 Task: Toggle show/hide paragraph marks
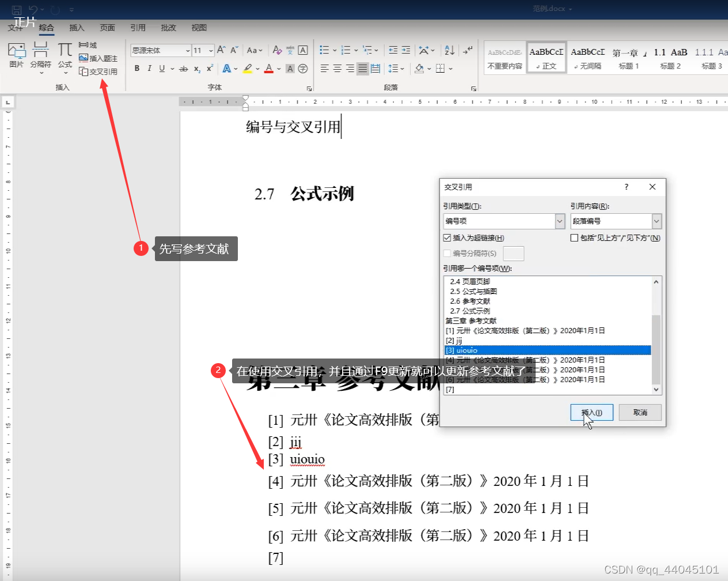point(468,50)
